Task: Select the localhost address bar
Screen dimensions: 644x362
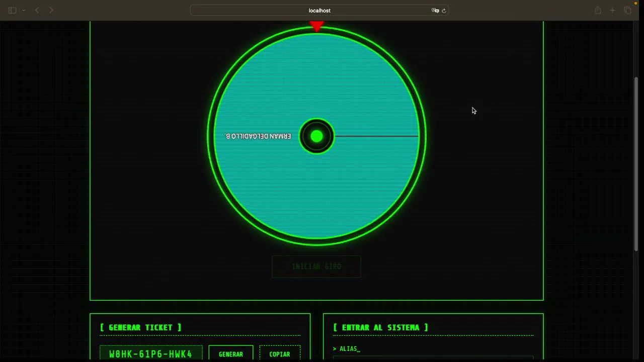Action: click(319, 10)
